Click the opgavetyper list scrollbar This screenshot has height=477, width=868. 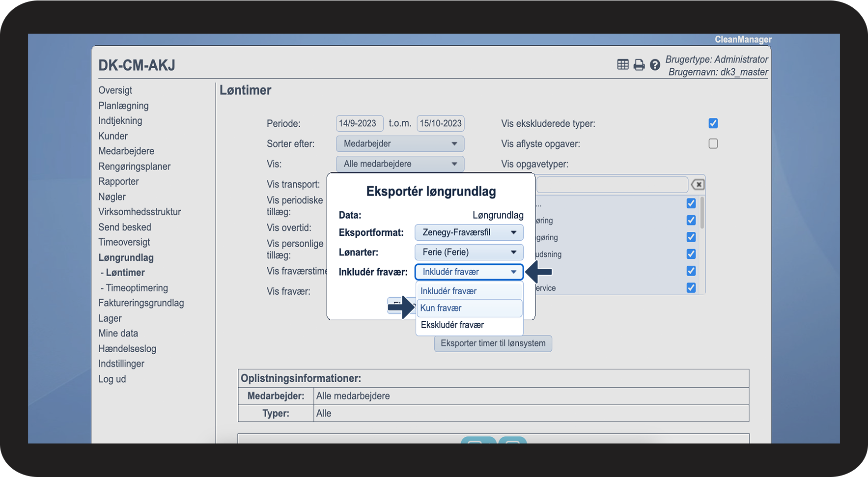[702, 213]
